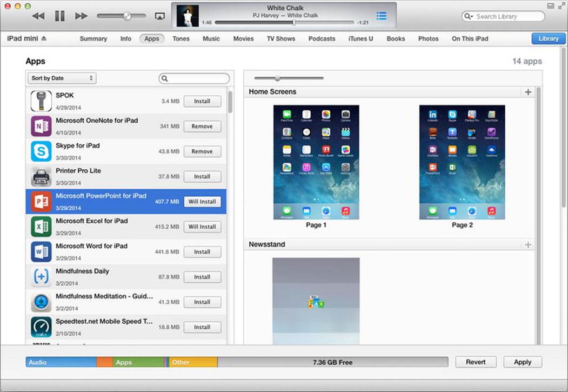Click the Apply button

[523, 362]
